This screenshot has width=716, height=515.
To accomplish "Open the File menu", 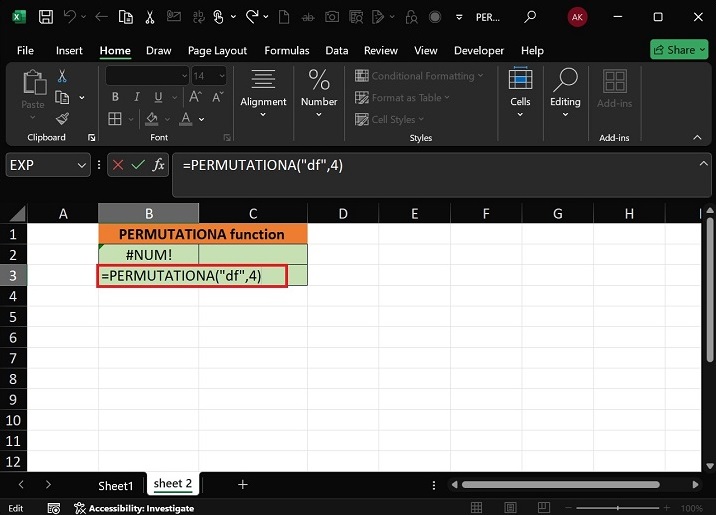I will [x=25, y=50].
